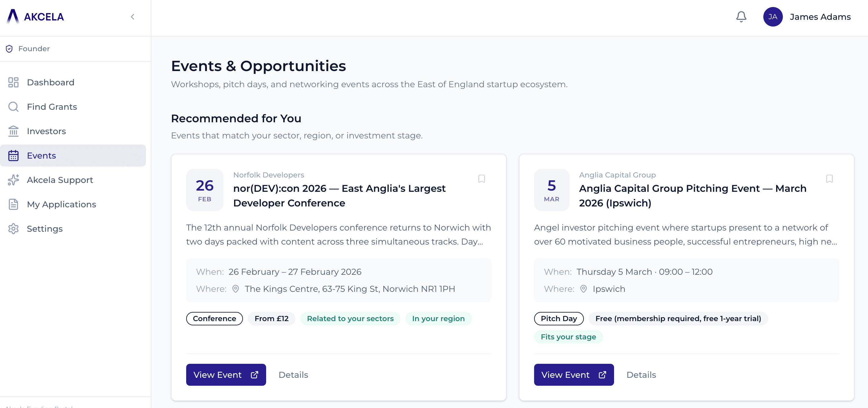
Task: Click Details under the Norfolk Developers conference
Action: [293, 375]
